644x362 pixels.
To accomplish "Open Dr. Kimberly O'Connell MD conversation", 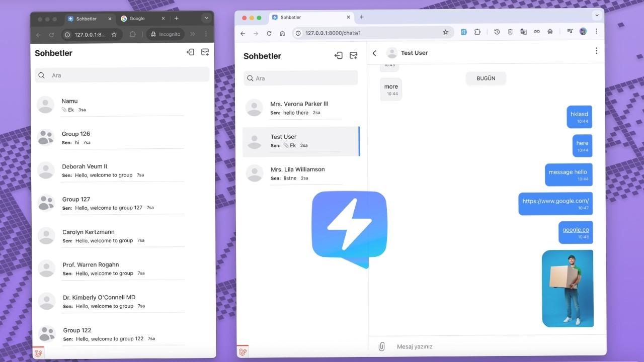I will [122, 301].
